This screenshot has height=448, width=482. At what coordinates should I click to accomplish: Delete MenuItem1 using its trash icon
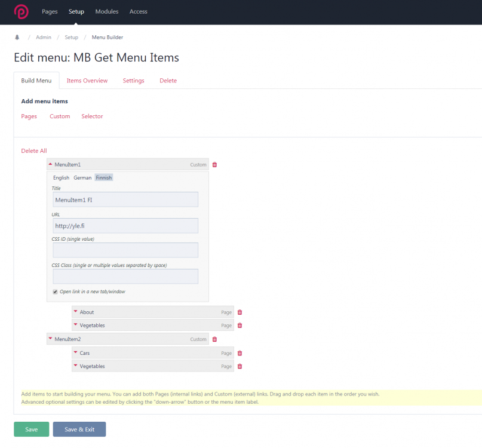[x=214, y=164]
